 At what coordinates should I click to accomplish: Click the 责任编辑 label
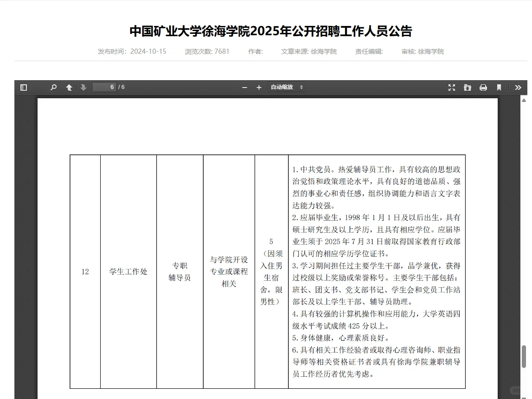(369, 51)
